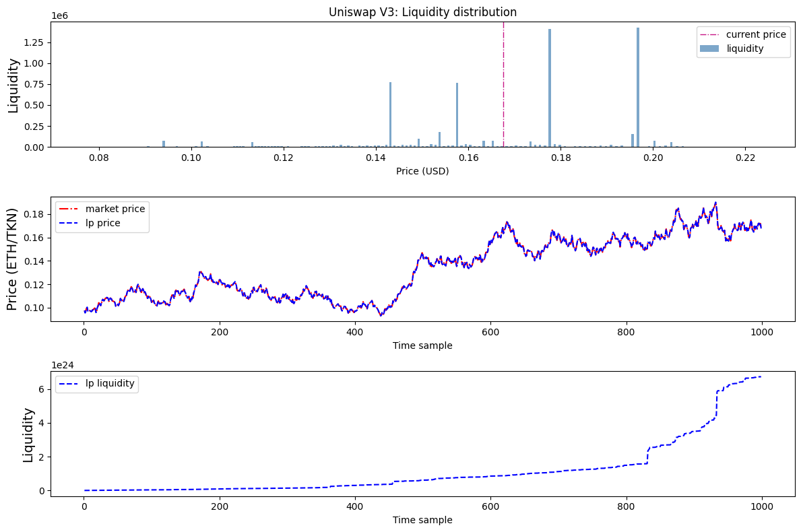The height and width of the screenshot is (532, 801).
Task: Click the tall liquidity bar near 0.178
Action: pos(550,88)
